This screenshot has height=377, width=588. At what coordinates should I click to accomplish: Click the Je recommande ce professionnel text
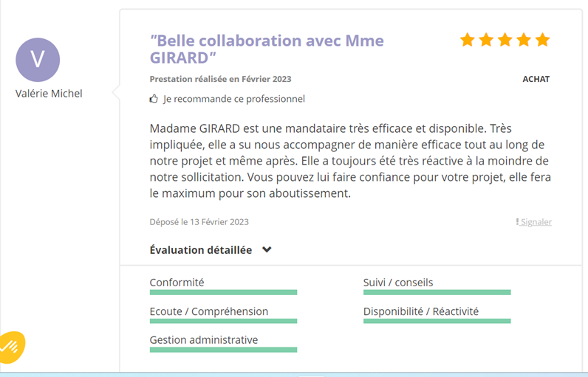click(x=234, y=99)
